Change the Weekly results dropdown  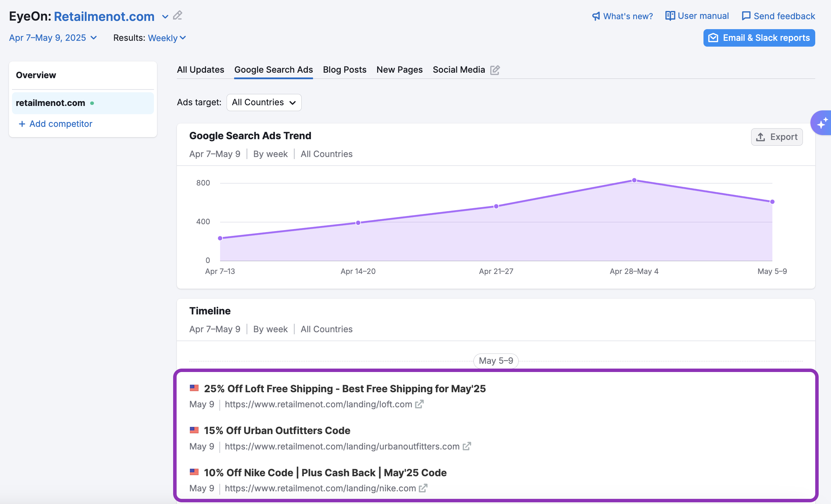coord(167,38)
